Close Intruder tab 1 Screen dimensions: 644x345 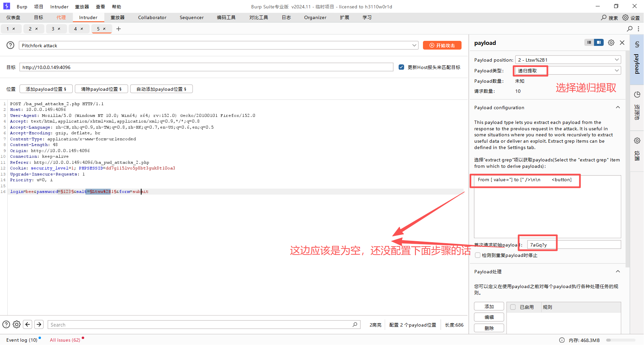[14, 29]
